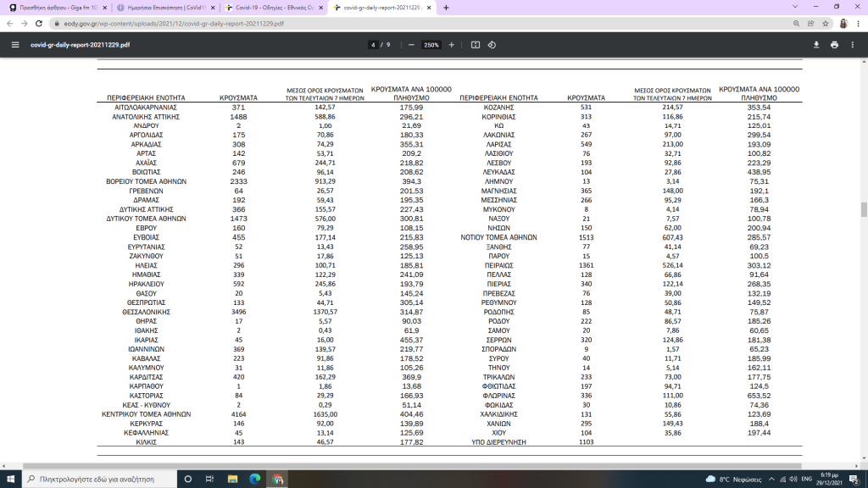This screenshot has width=868, height=488.
Task: Go back to previous page
Action: [10, 23]
